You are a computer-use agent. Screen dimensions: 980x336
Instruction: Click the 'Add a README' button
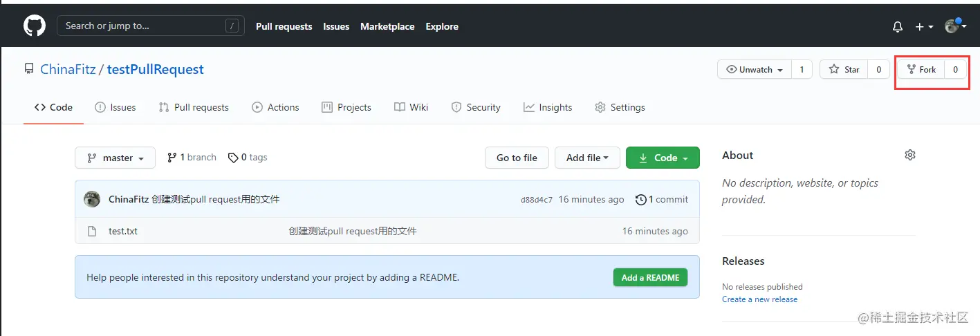[x=650, y=277]
